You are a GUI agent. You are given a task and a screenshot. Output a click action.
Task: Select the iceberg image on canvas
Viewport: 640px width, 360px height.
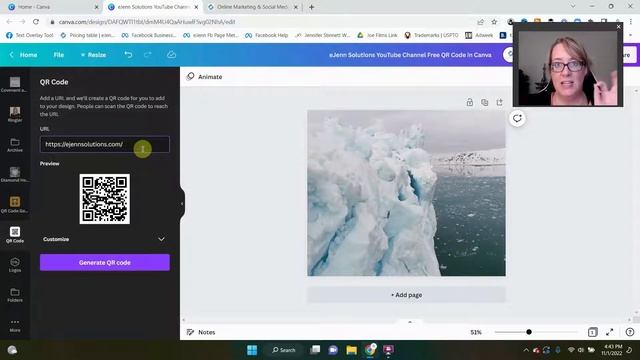[406, 193]
